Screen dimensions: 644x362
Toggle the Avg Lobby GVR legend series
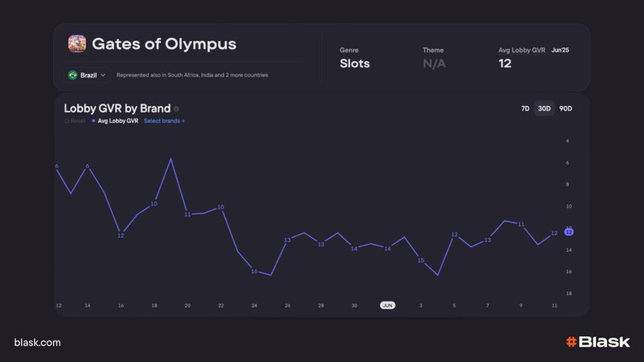(x=118, y=121)
